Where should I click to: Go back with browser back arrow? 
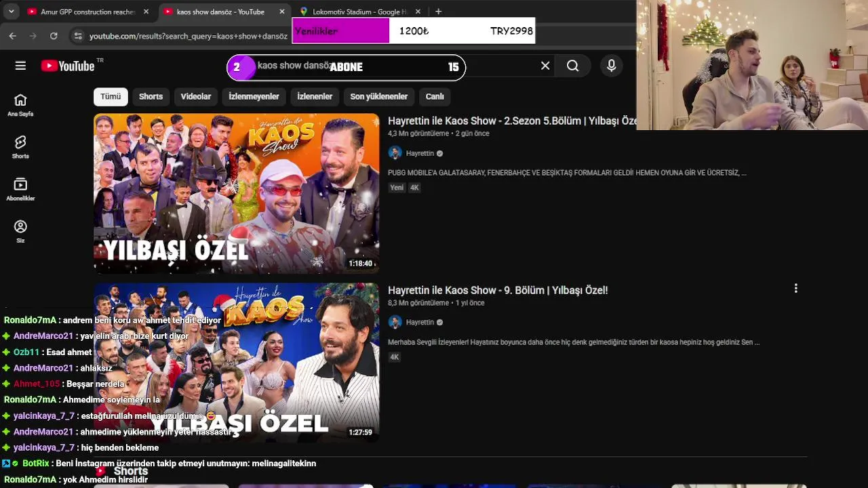(x=12, y=35)
